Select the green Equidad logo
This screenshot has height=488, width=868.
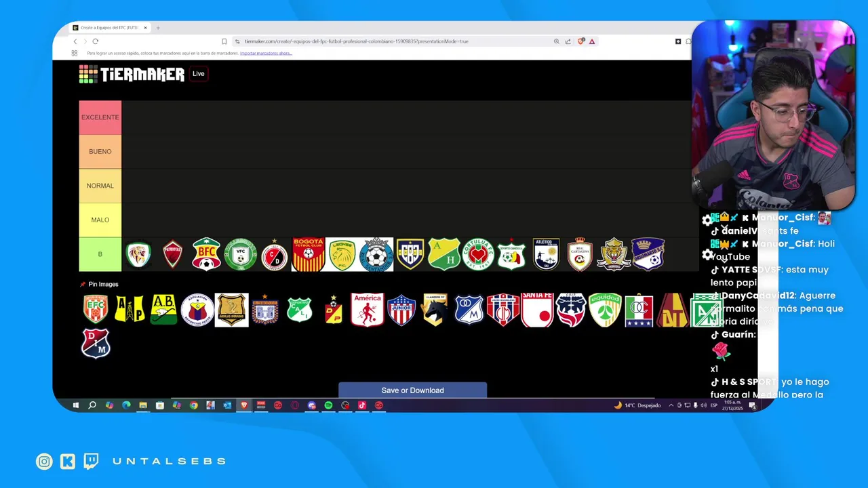(605, 310)
